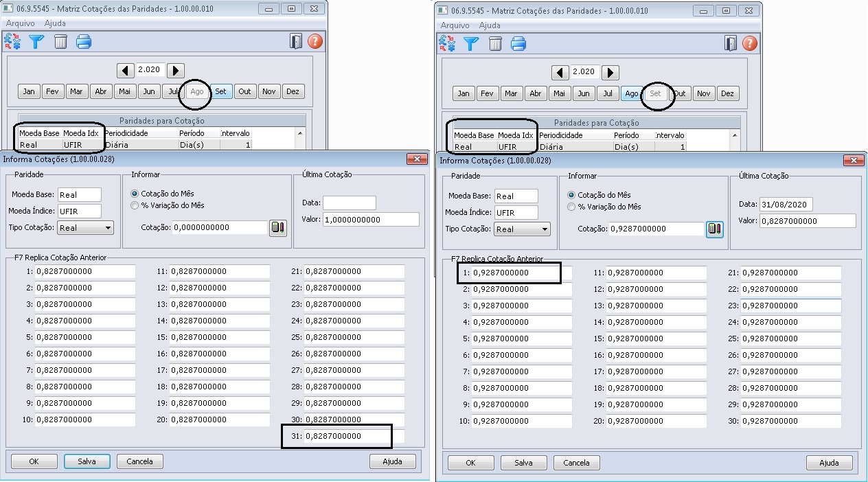Click Salva button in left dialog

coord(87,461)
